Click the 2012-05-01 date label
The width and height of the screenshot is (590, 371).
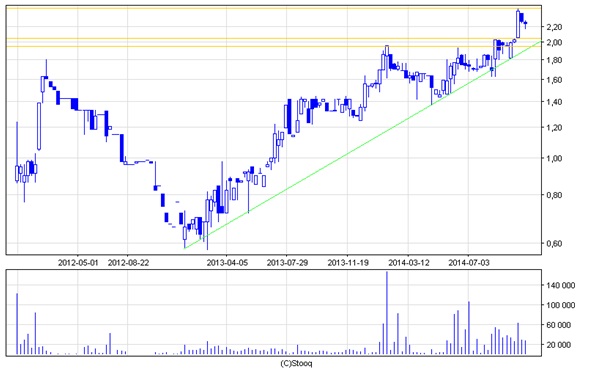point(78,263)
